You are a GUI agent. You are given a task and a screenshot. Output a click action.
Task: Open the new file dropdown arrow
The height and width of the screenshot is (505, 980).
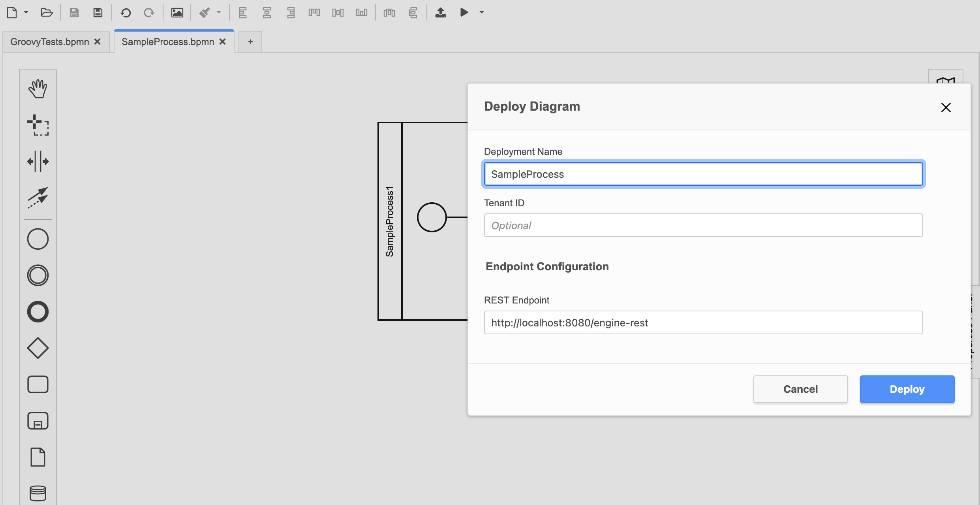26,13
